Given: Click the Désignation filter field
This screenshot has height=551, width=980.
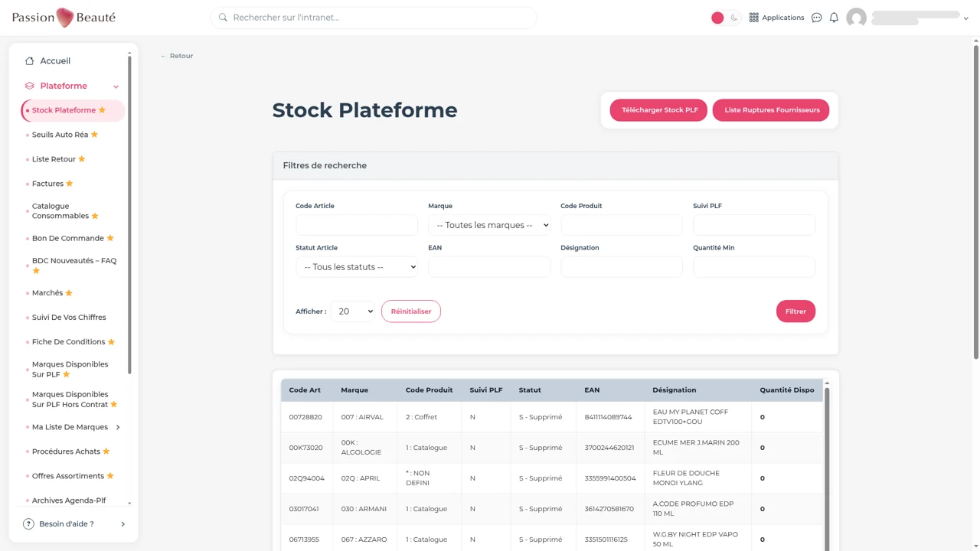Looking at the screenshot, I should pos(622,267).
